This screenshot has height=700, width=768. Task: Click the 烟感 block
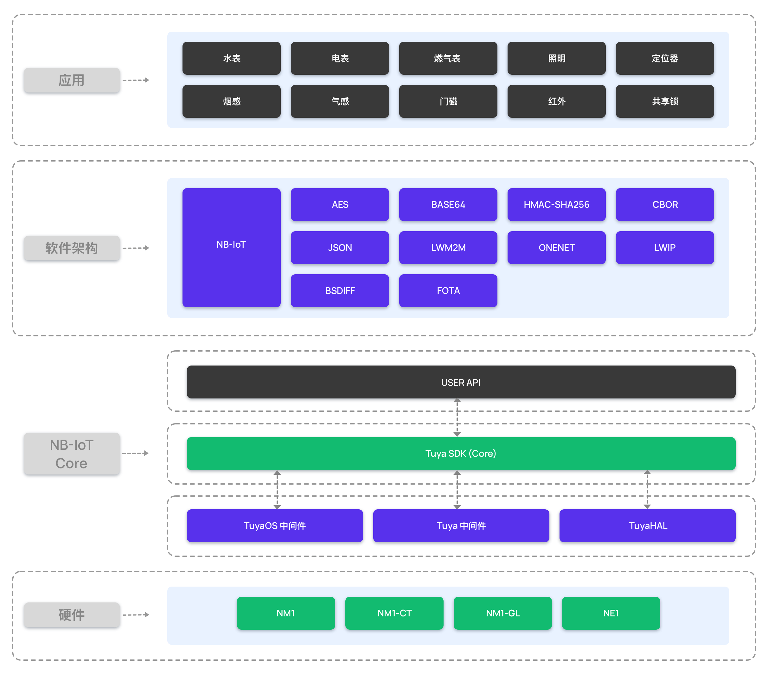(x=231, y=101)
